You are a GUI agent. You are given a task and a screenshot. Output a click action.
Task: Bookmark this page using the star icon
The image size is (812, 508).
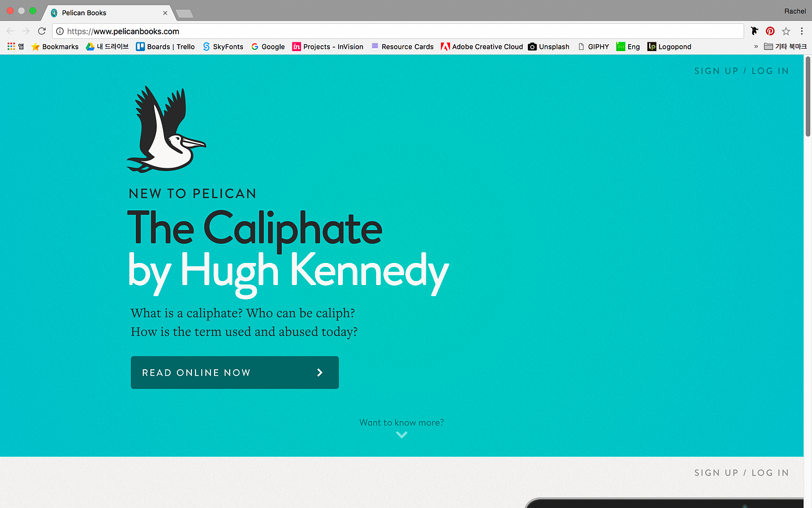click(x=785, y=31)
